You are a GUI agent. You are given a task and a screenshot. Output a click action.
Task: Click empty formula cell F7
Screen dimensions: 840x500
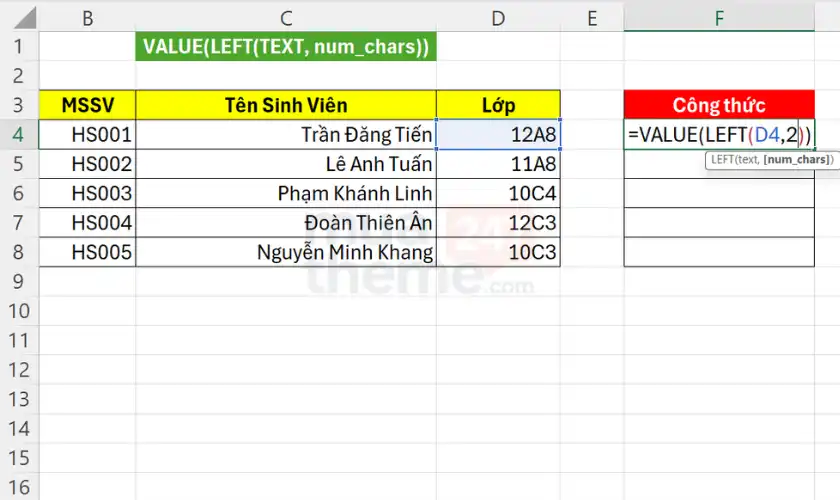(719, 222)
